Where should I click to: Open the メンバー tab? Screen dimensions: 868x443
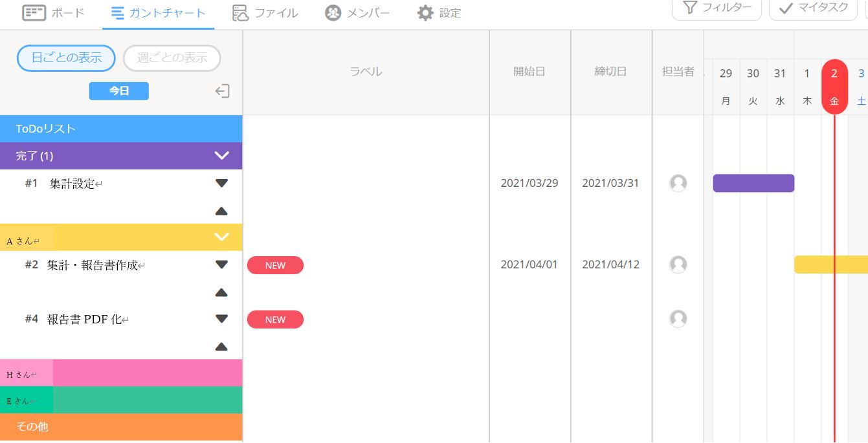coord(358,13)
